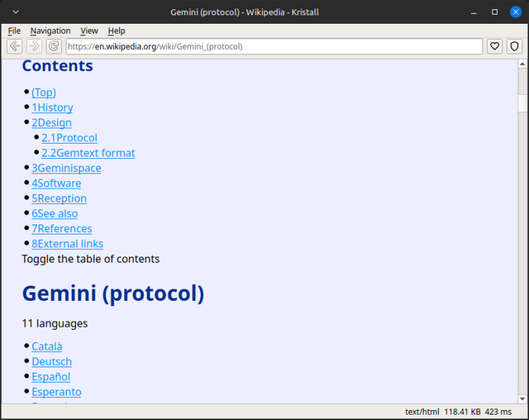
Task: Open the Help menu
Action: [117, 31]
